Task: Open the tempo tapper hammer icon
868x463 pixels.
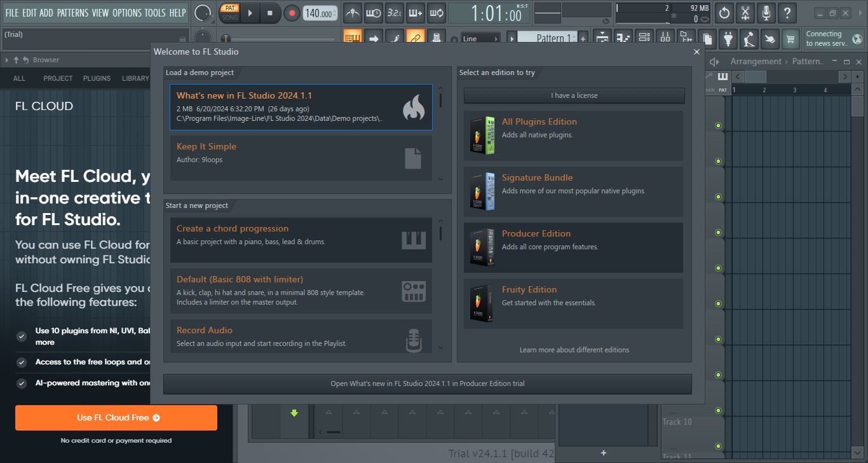Action: 749,39
